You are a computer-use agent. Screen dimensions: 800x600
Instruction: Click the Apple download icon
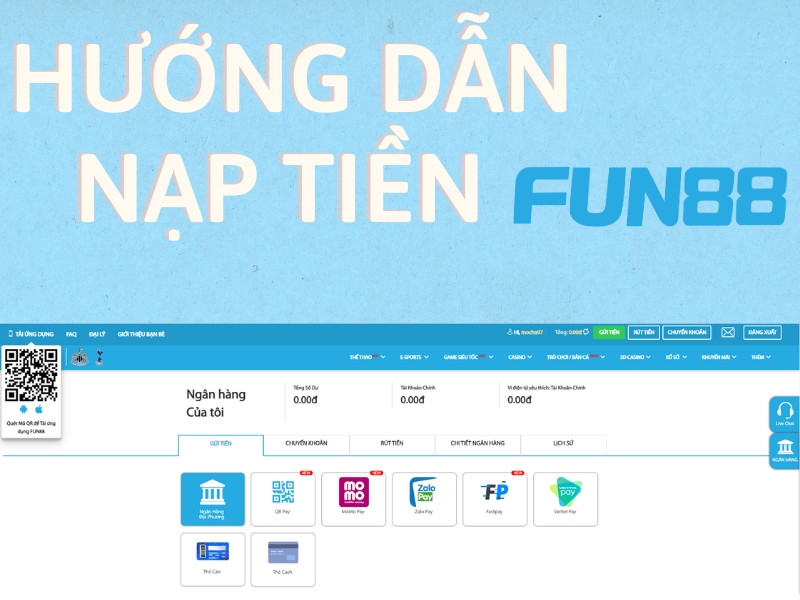coord(39,410)
